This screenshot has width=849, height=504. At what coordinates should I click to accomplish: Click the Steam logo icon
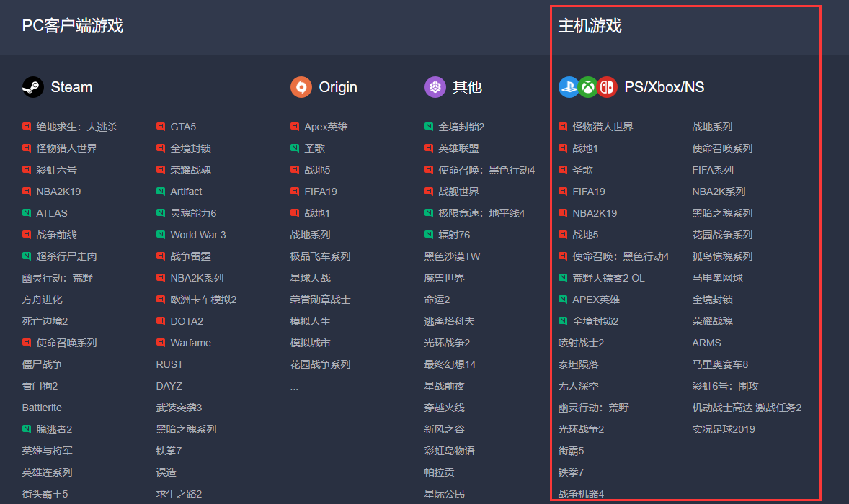pyautogui.click(x=33, y=87)
